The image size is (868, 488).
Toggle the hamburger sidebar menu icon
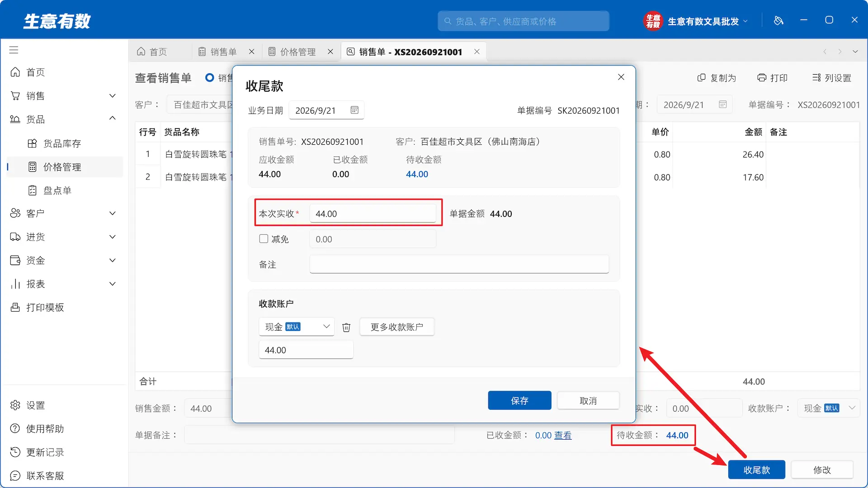pyautogui.click(x=14, y=50)
